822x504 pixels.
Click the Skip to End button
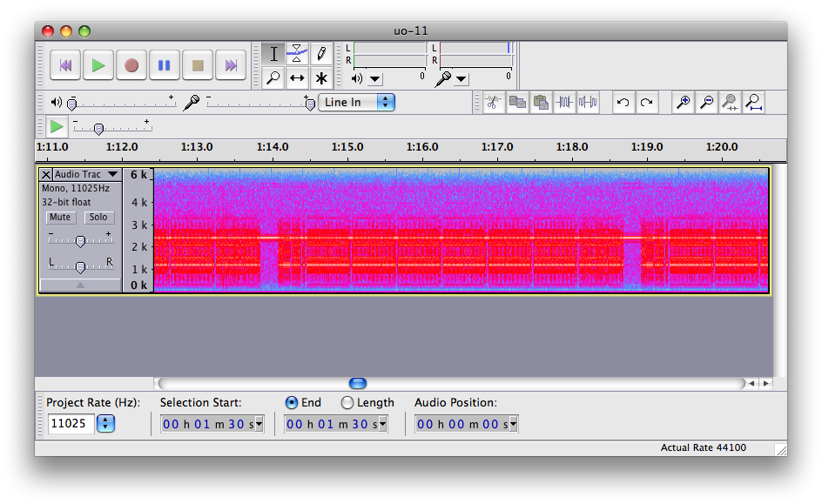(231, 65)
